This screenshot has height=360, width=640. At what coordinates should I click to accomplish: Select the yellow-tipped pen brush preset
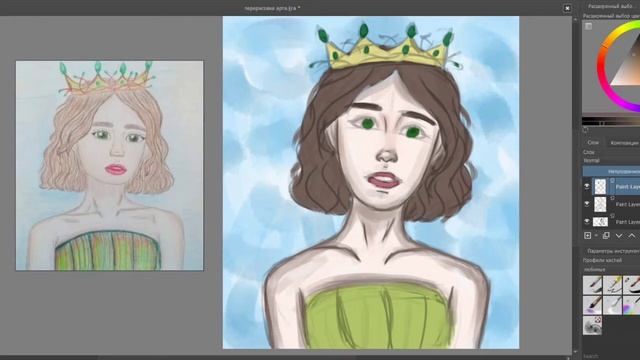[612, 285]
